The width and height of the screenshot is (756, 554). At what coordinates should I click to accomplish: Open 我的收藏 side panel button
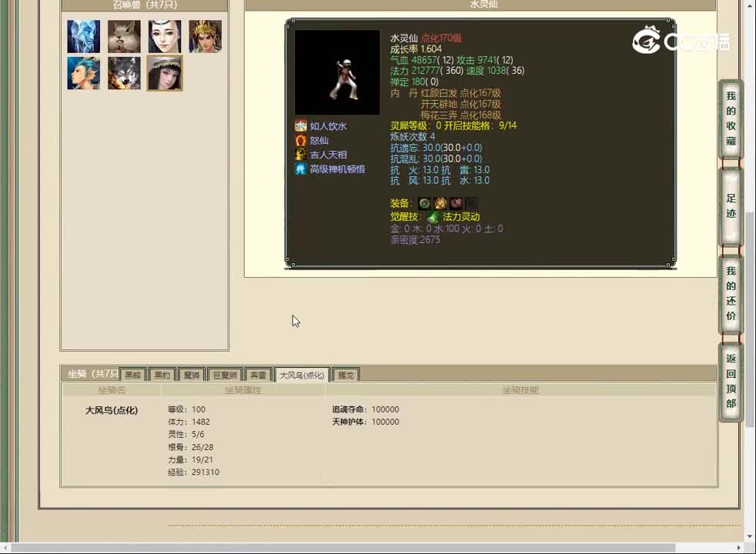click(x=731, y=118)
